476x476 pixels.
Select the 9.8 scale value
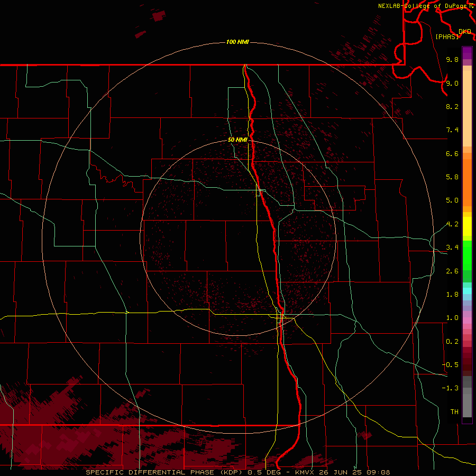click(452, 59)
